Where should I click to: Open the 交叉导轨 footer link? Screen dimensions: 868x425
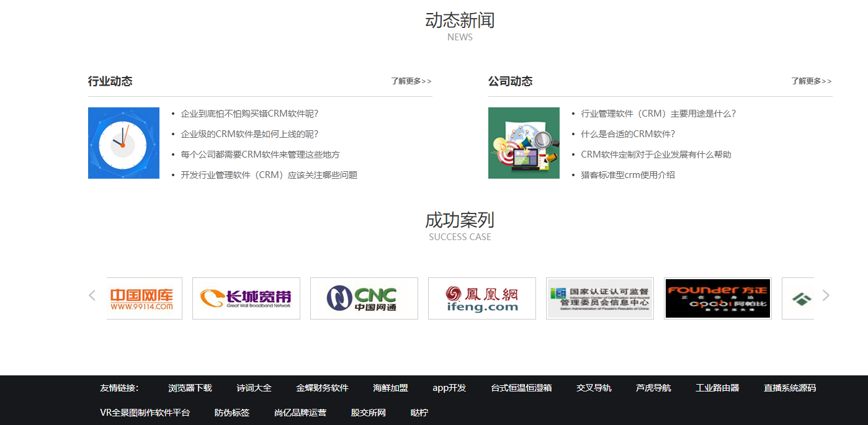click(x=594, y=388)
